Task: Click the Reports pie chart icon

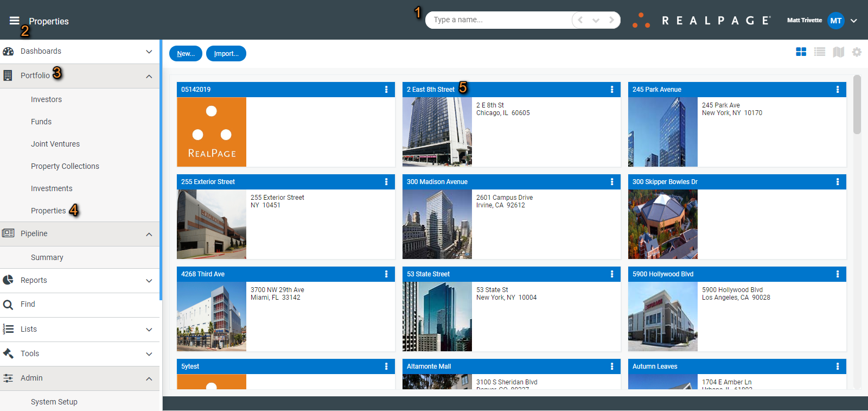Action: tap(8, 280)
